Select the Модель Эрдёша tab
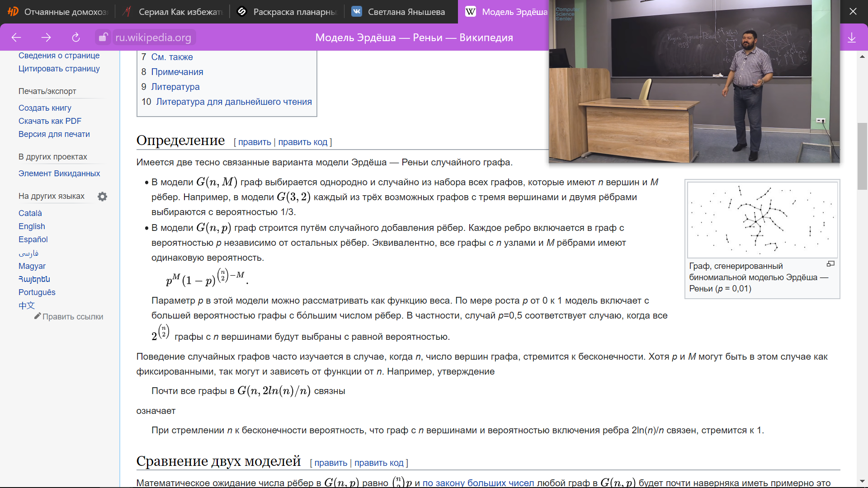This screenshot has width=868, height=488. click(x=504, y=12)
